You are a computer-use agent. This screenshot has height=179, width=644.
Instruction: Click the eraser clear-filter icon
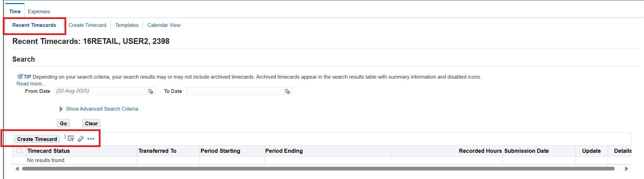[x=81, y=139]
